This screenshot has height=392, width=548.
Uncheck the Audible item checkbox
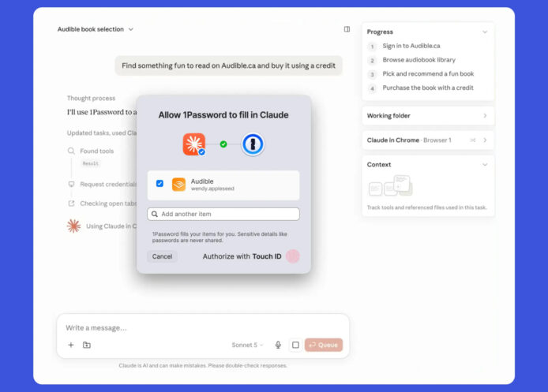pyautogui.click(x=160, y=184)
